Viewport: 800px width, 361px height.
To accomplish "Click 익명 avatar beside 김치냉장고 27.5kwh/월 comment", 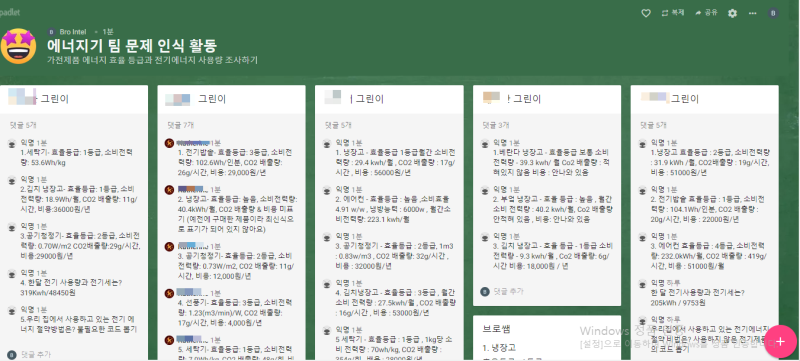I will (327, 283).
